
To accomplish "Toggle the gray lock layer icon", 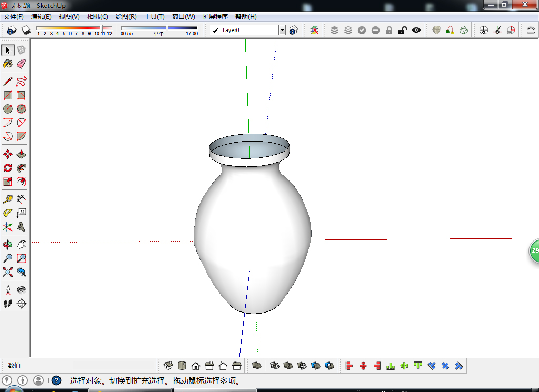I will [x=389, y=30].
